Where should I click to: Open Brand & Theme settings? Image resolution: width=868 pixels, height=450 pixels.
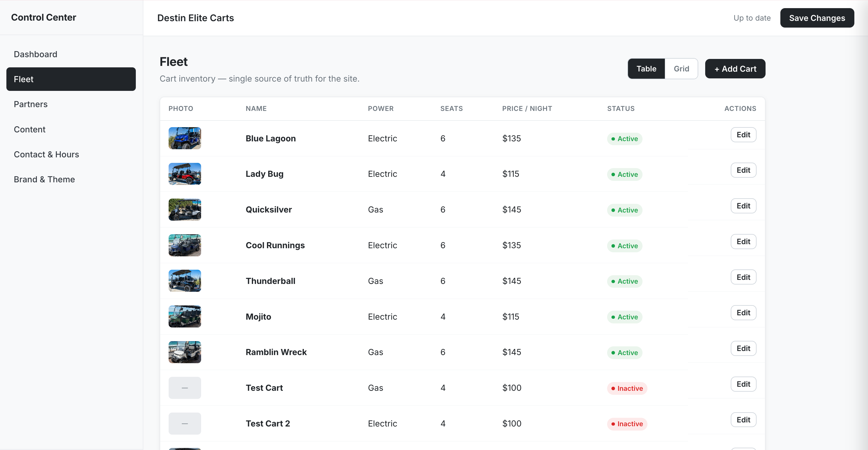tap(71, 179)
